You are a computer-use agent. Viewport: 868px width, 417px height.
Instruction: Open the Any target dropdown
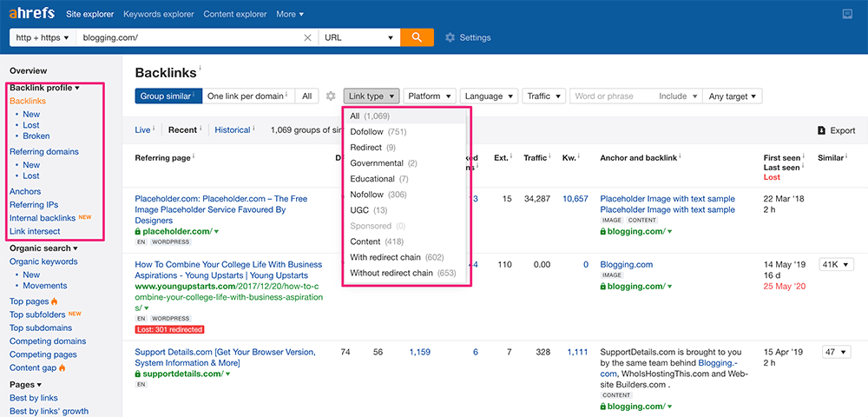click(733, 96)
